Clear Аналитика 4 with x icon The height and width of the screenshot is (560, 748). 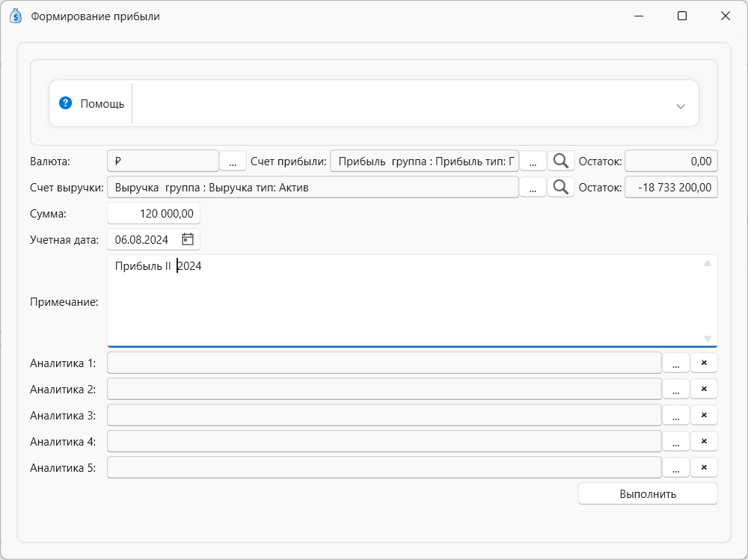tap(704, 441)
